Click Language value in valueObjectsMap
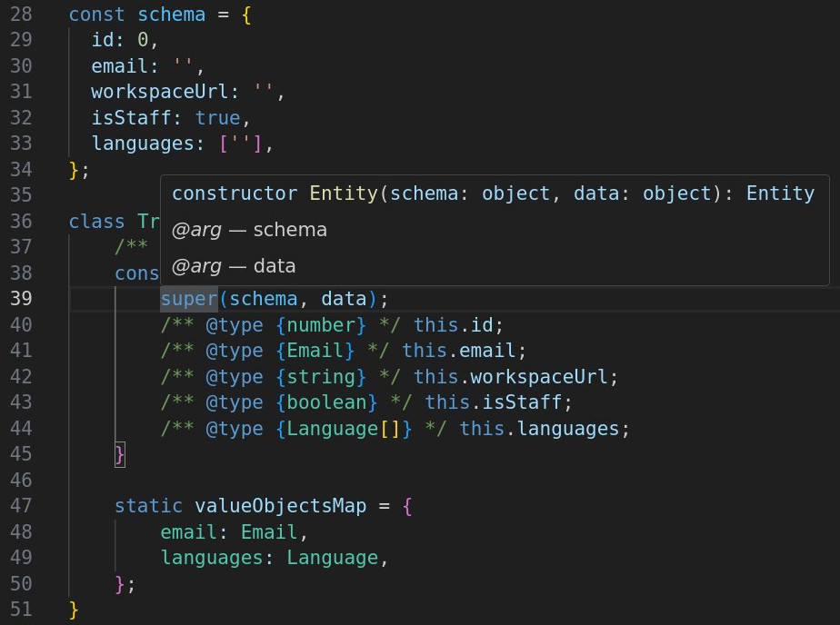 pos(332,558)
